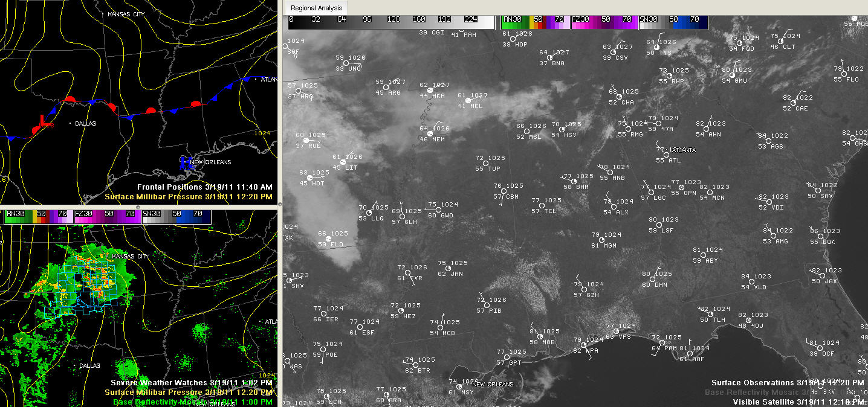Click the Dallas city marker on the frontal map
Viewport: 868px width, 407px height.
71,123
